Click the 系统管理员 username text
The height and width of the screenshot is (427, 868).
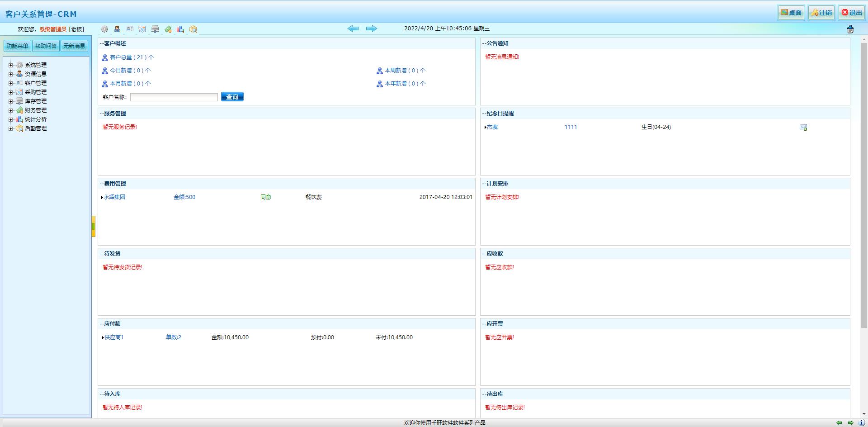53,29
